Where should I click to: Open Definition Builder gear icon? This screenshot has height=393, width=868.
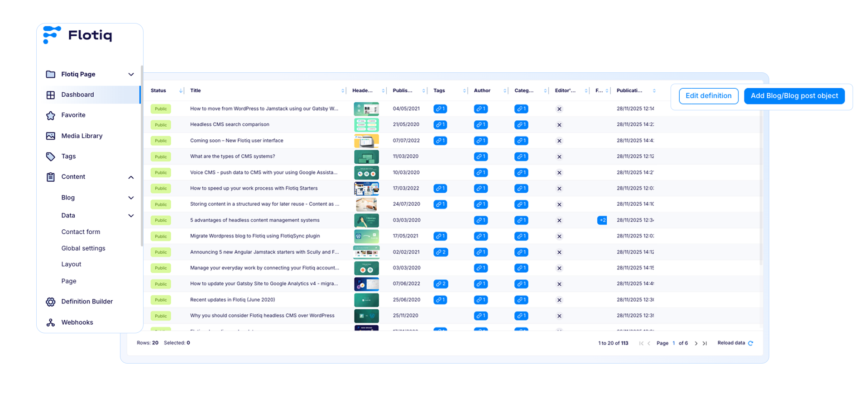51,302
